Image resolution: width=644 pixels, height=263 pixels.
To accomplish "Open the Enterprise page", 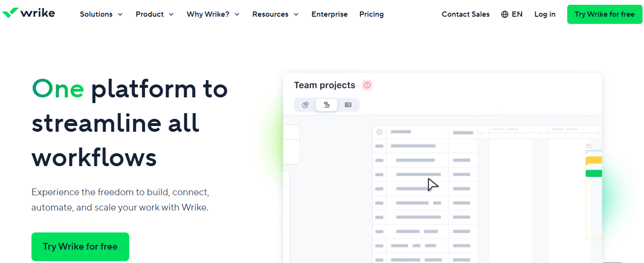I will pos(329,14).
